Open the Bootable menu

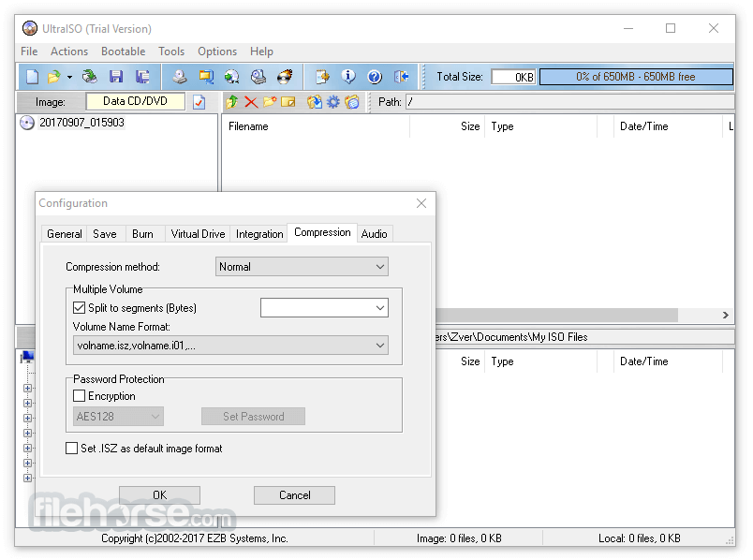click(x=124, y=52)
